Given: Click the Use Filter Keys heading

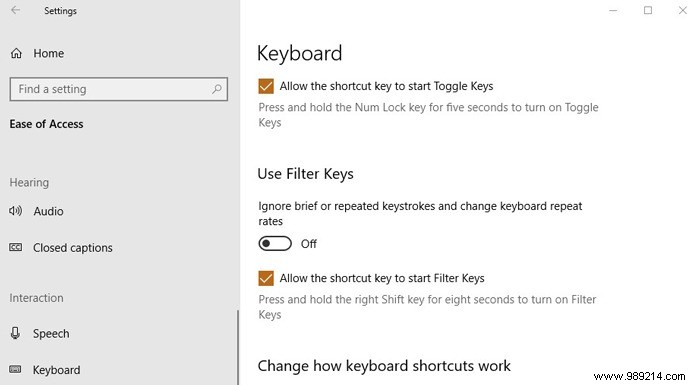Looking at the screenshot, I should point(305,174).
